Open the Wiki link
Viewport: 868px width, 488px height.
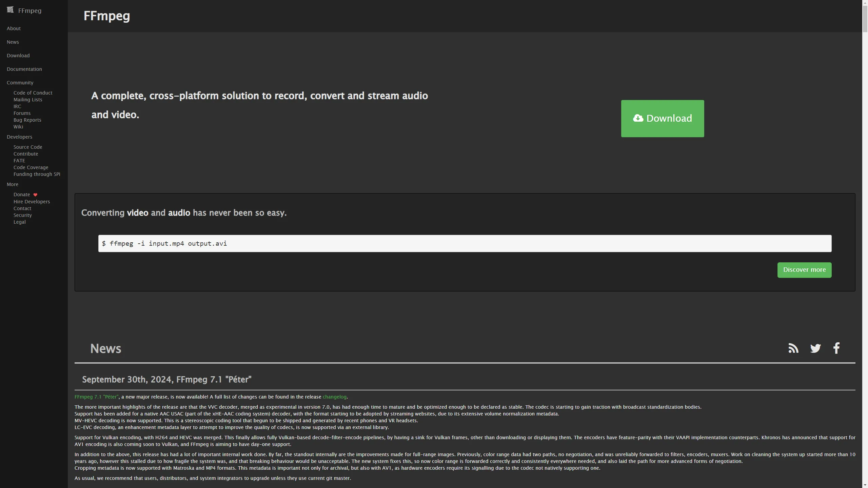tap(18, 127)
